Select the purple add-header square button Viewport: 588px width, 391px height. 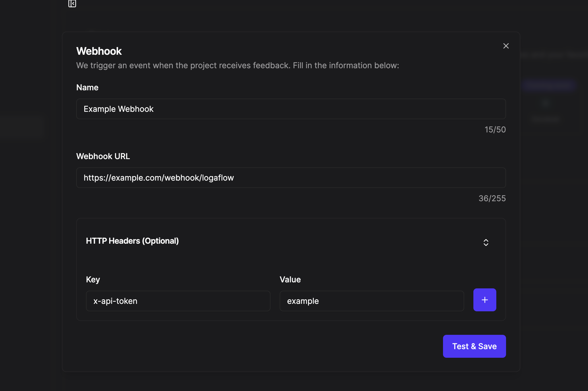484,300
